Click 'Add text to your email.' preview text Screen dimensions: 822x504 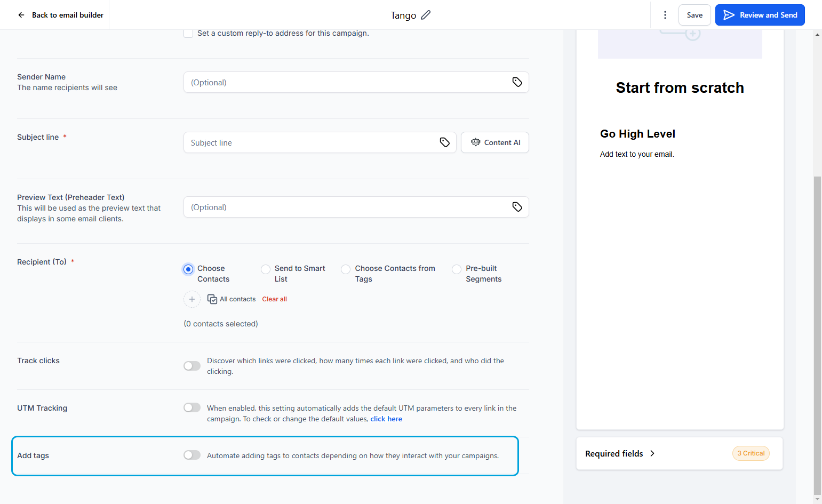[x=637, y=154]
